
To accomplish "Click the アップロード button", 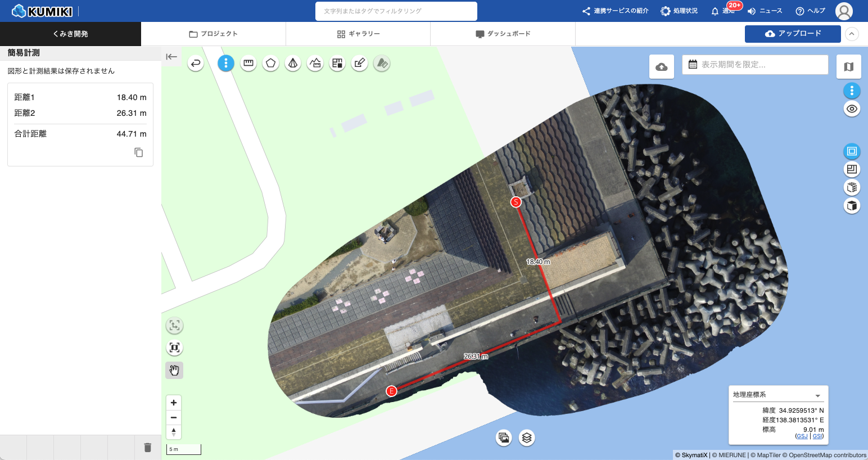I will point(793,34).
